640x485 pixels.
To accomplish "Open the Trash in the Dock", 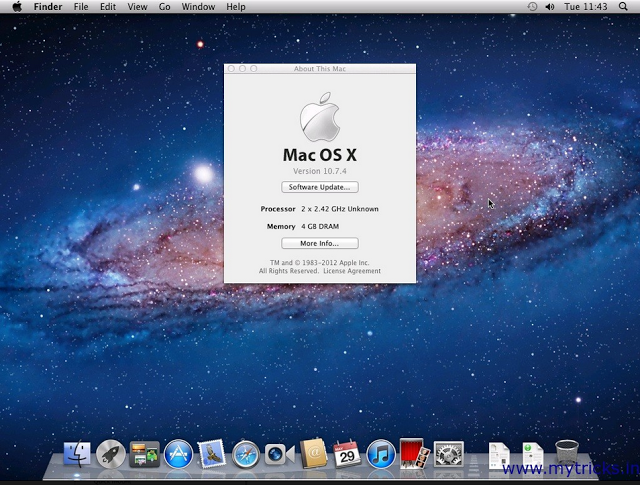I will pyautogui.click(x=567, y=453).
